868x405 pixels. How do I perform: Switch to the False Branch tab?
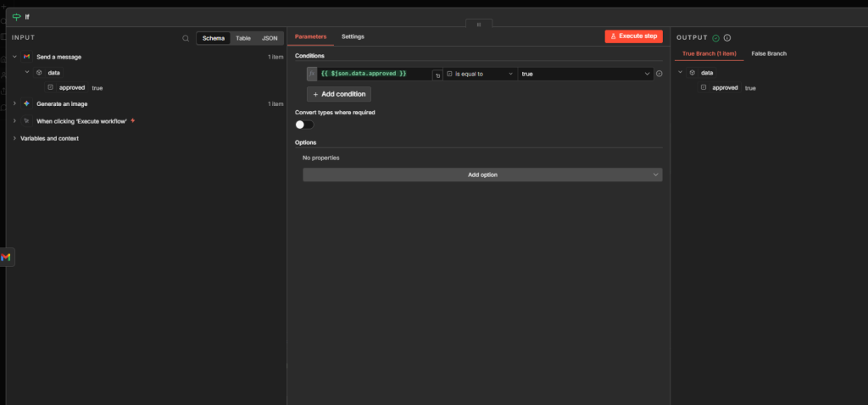pyautogui.click(x=769, y=53)
